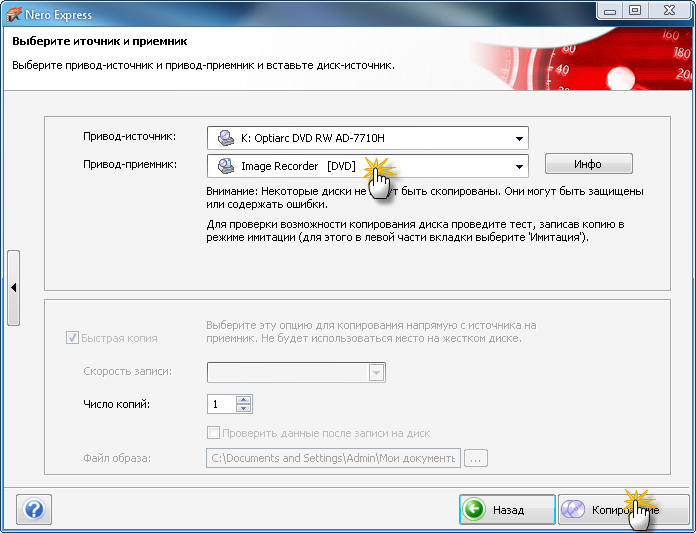Open help with the question mark icon
Image resolution: width=696 pixels, height=533 pixels.
[x=34, y=509]
